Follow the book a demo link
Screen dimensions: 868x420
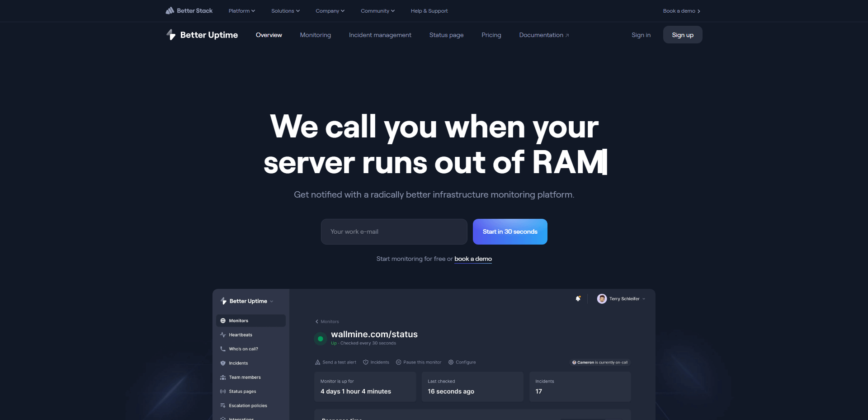click(473, 259)
